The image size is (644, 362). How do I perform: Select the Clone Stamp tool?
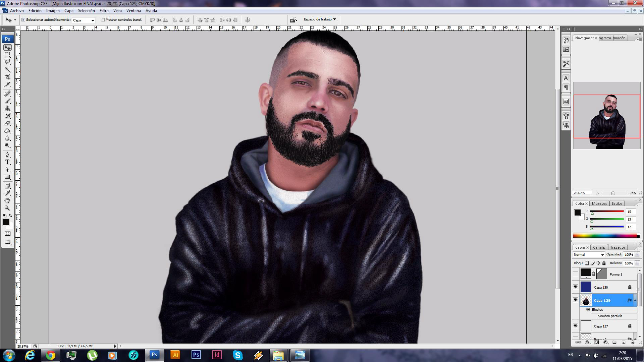coord(7,109)
